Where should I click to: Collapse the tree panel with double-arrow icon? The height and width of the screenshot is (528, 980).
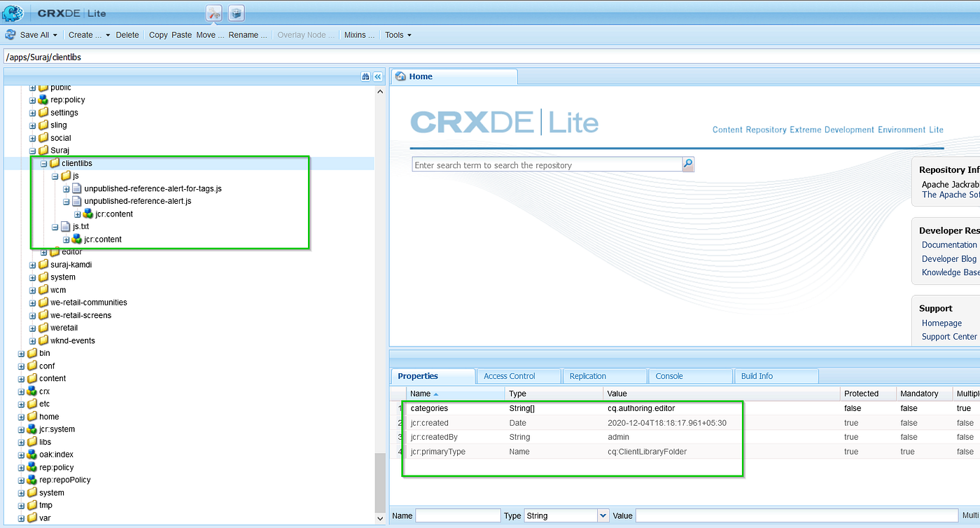click(378, 76)
